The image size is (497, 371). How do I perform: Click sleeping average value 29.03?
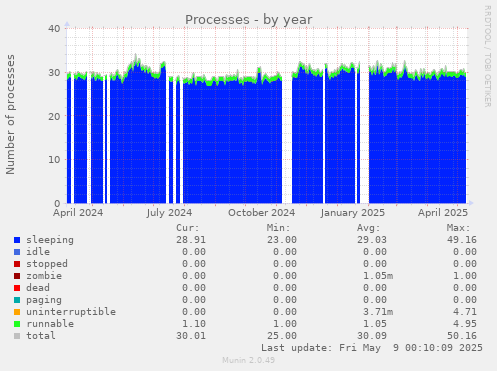pyautogui.click(x=372, y=240)
